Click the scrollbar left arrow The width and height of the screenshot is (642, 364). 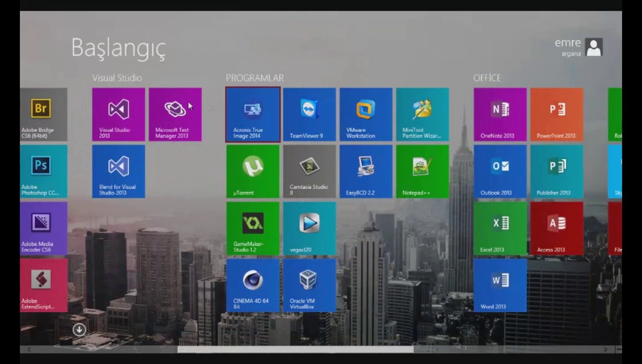tap(29, 350)
